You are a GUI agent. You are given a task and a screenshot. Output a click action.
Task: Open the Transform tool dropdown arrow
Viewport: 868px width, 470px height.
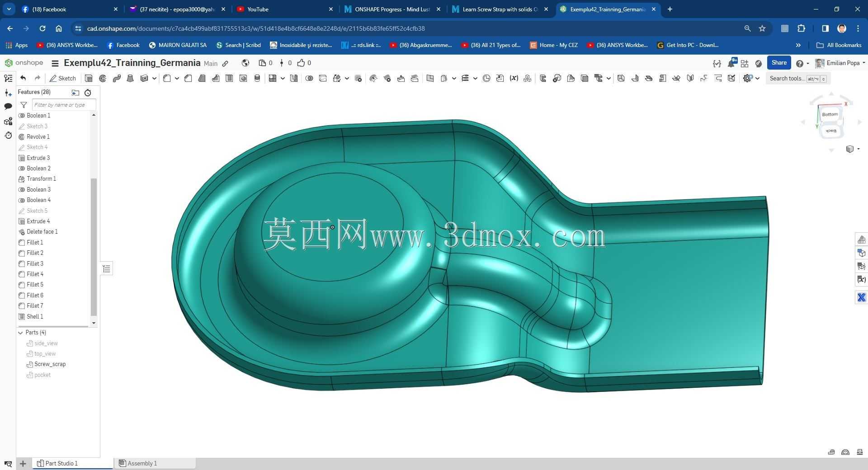coord(347,78)
